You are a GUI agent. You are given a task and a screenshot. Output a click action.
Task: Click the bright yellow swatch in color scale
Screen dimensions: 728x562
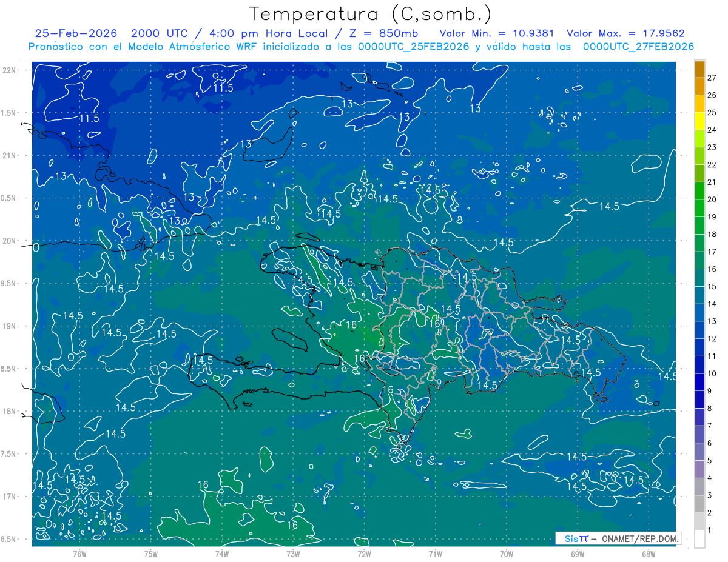point(699,121)
